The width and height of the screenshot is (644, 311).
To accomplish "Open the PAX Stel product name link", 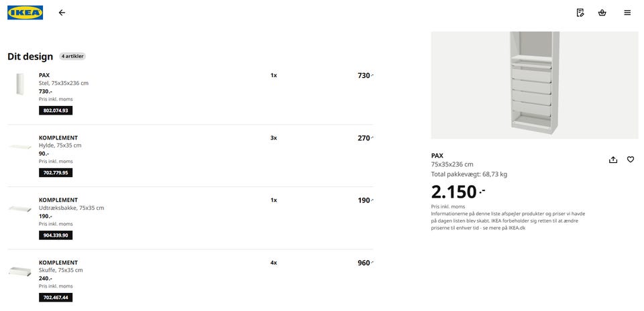I will coord(44,75).
